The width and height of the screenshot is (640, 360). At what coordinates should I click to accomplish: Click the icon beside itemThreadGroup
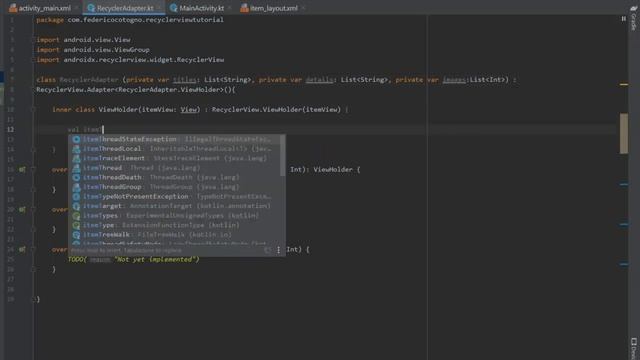[76, 187]
